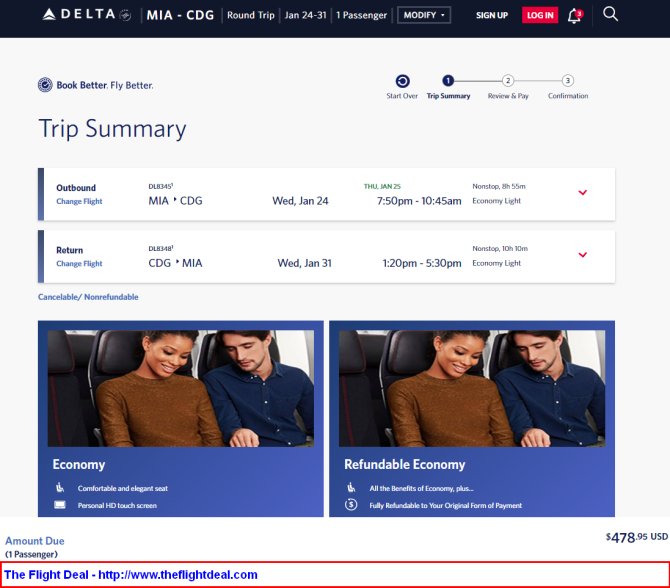Click Jan 24-31 dates in header
Image resolution: width=670 pixels, height=588 pixels.
pos(306,15)
